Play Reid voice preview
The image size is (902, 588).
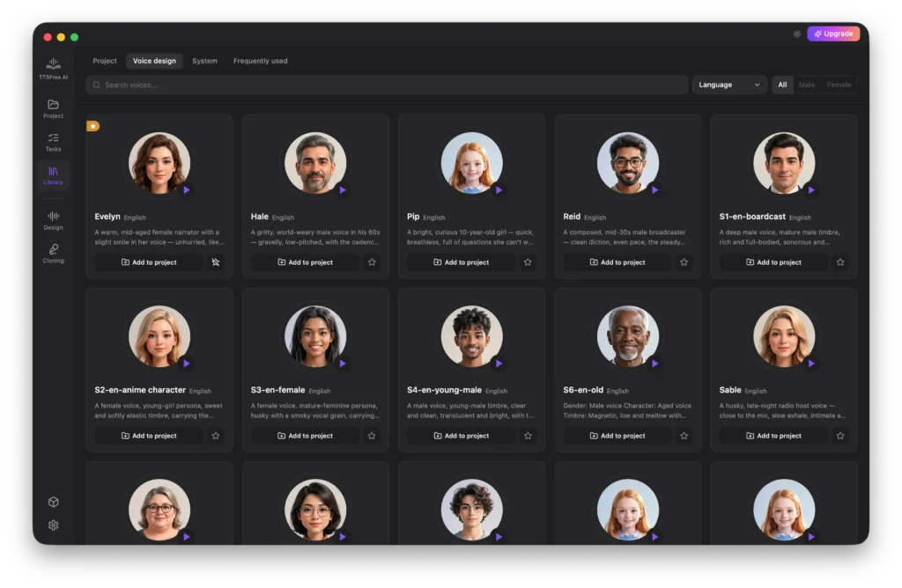point(654,189)
